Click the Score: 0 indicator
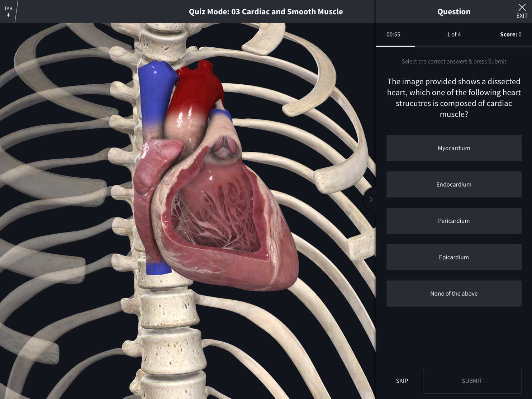 coord(511,34)
